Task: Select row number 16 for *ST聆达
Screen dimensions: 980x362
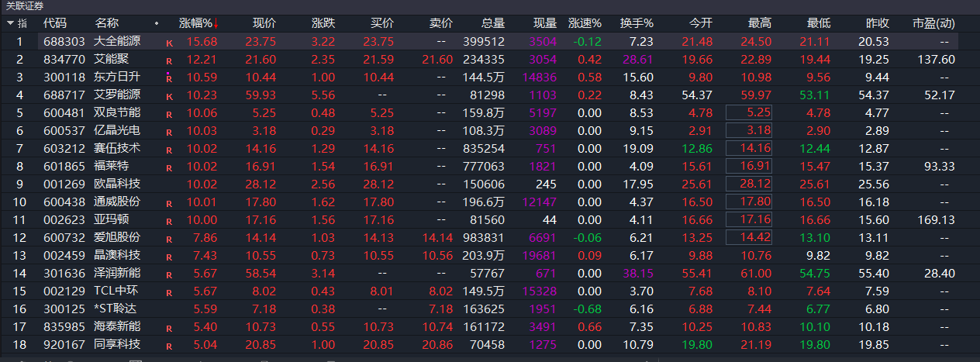Action: click(x=20, y=309)
